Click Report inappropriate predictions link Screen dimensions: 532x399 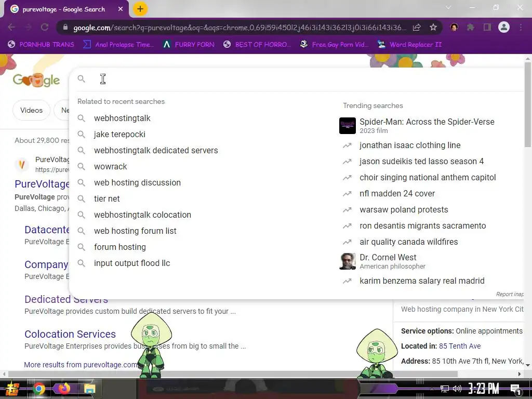pyautogui.click(x=510, y=294)
